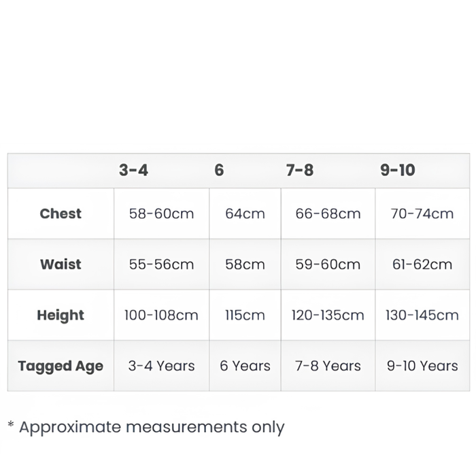Click the Waist row label

pos(61,265)
